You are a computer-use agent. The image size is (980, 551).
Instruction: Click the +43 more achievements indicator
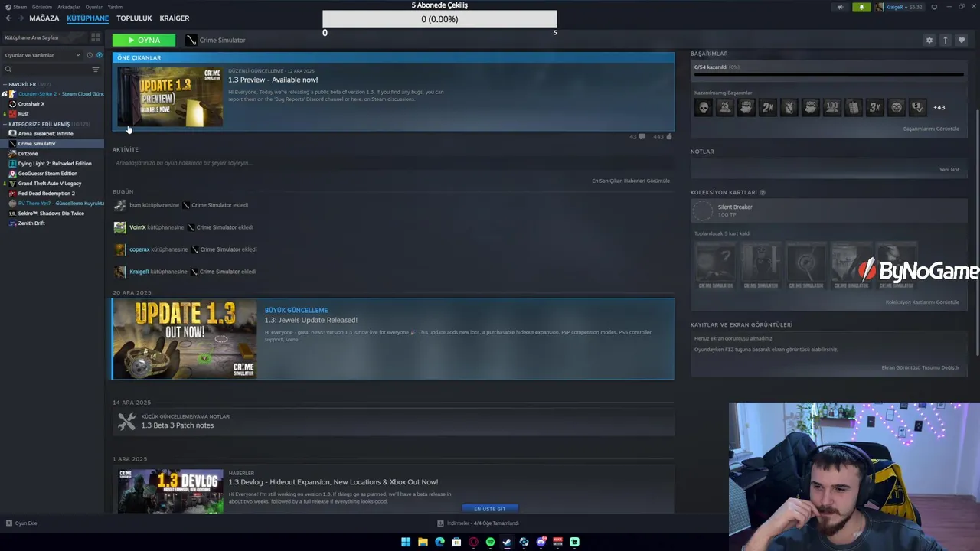coord(939,107)
